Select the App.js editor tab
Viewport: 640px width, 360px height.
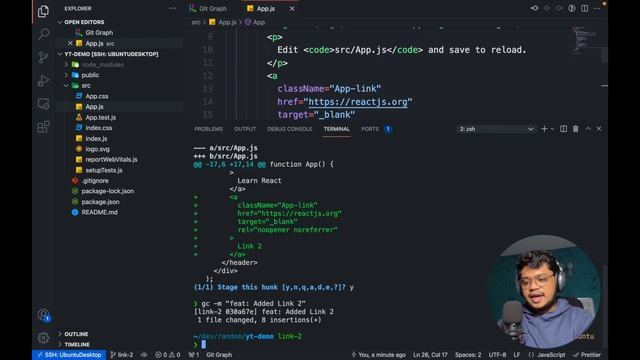(265, 9)
